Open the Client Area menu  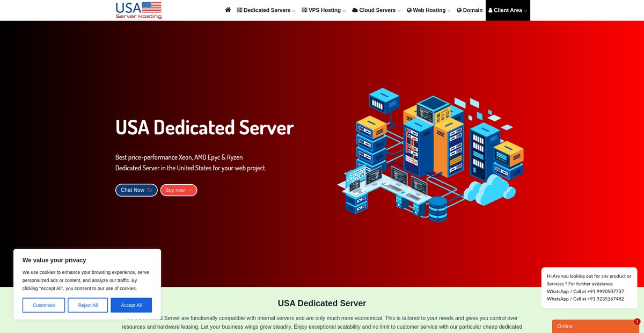508,10
